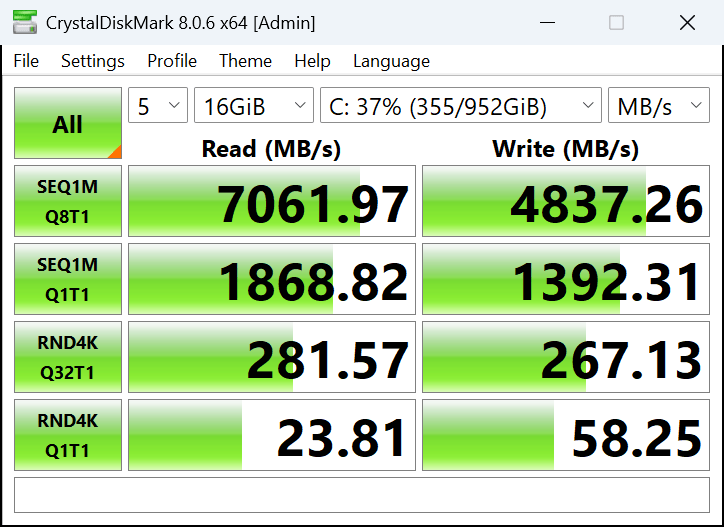Expand the MB/s unit dropdown
Image resolution: width=724 pixels, height=527 pixels.
pyautogui.click(x=659, y=105)
